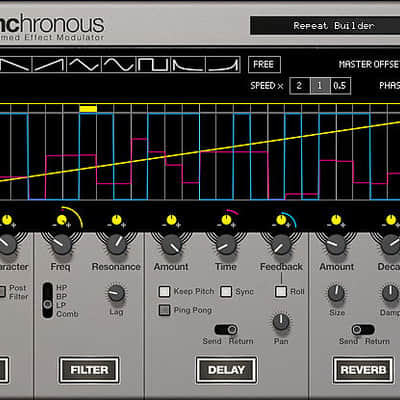Click the MASTER OFFSET label
Screen dimensions: 400x400
pyautogui.click(x=369, y=64)
